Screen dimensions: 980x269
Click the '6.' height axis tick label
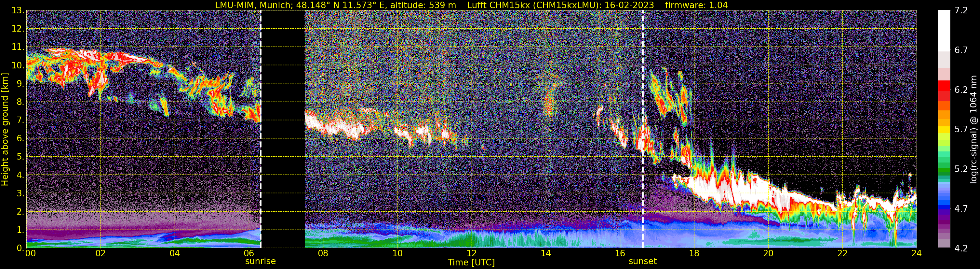[x=20, y=139]
